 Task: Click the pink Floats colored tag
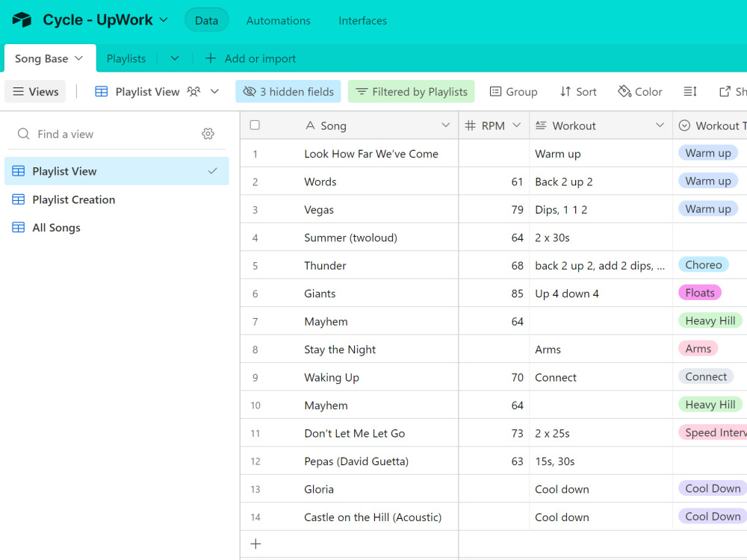(699, 292)
